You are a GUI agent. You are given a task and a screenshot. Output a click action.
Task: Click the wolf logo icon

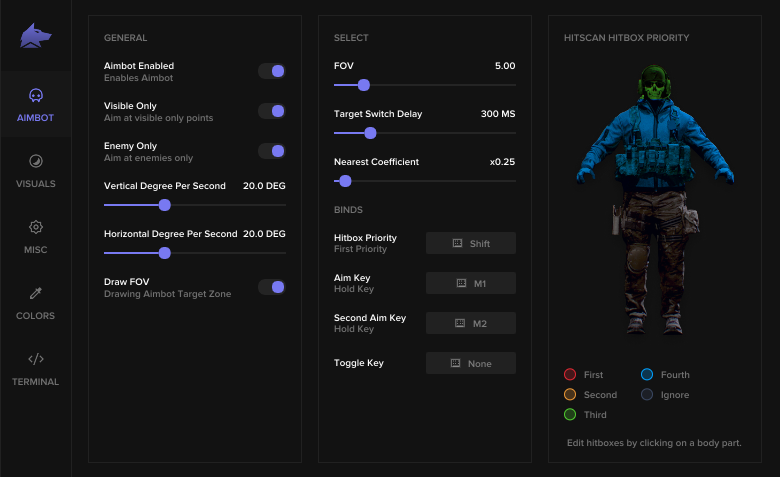tap(36, 36)
